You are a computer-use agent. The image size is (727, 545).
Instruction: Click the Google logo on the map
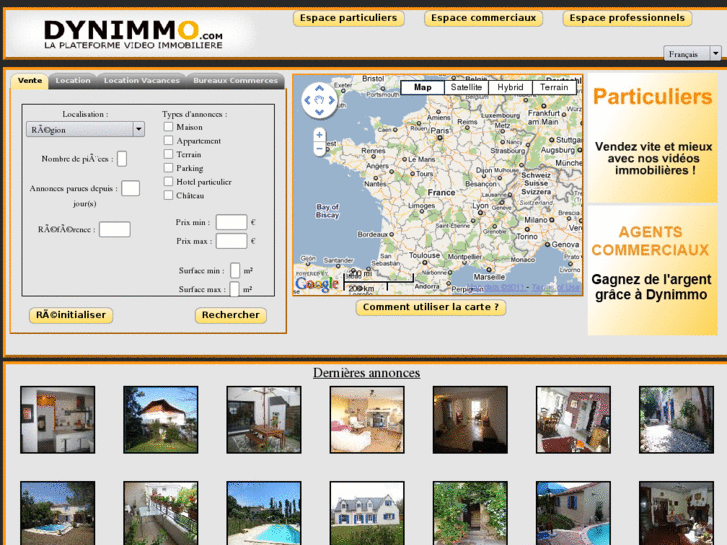click(x=317, y=284)
